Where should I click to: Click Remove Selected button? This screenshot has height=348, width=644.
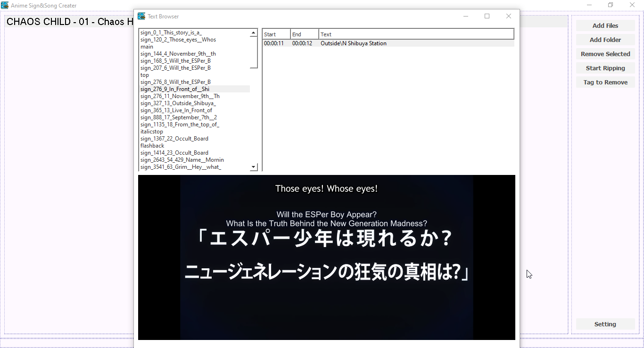coord(605,54)
